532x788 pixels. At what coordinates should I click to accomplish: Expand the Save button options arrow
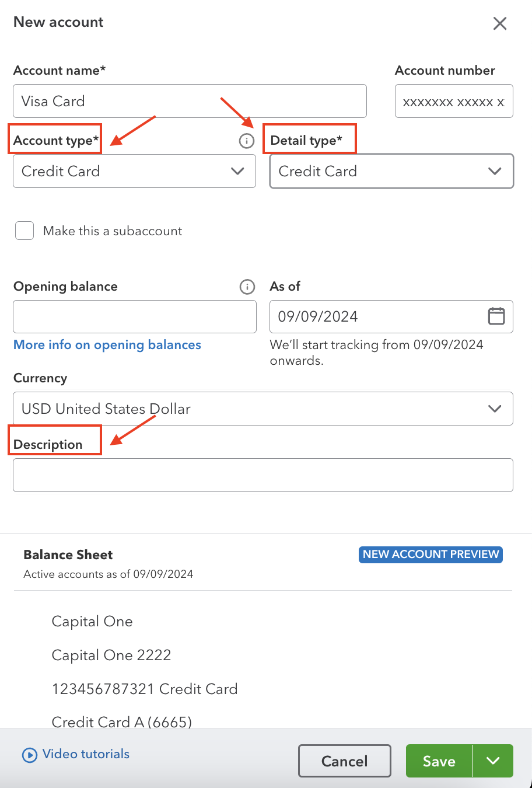coord(493,761)
